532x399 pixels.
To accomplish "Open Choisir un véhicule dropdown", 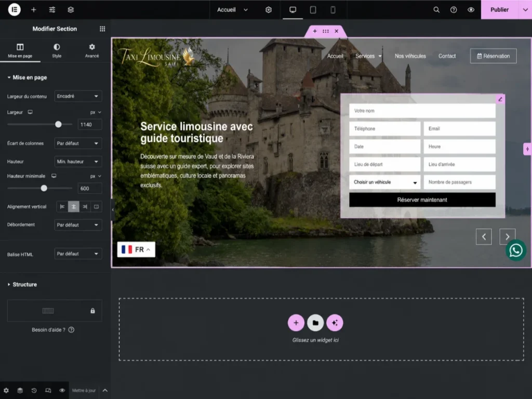I will point(385,182).
